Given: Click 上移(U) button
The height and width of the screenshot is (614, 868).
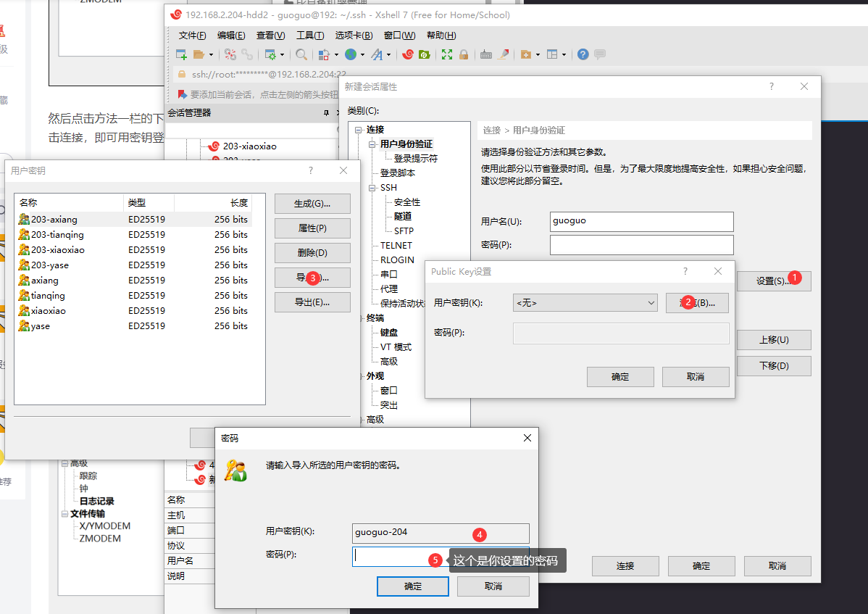Looking at the screenshot, I should coord(774,340).
